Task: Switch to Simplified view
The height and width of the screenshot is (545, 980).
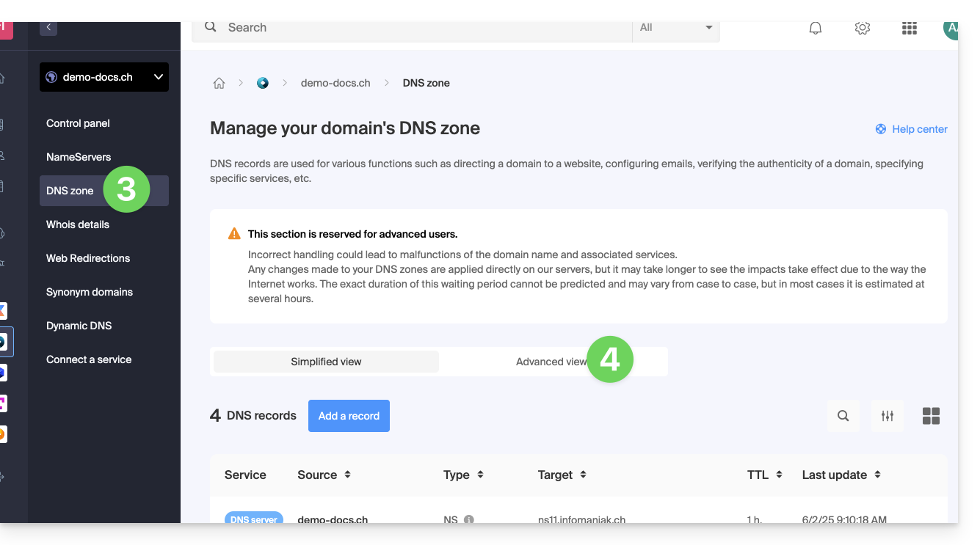Action: (x=326, y=362)
